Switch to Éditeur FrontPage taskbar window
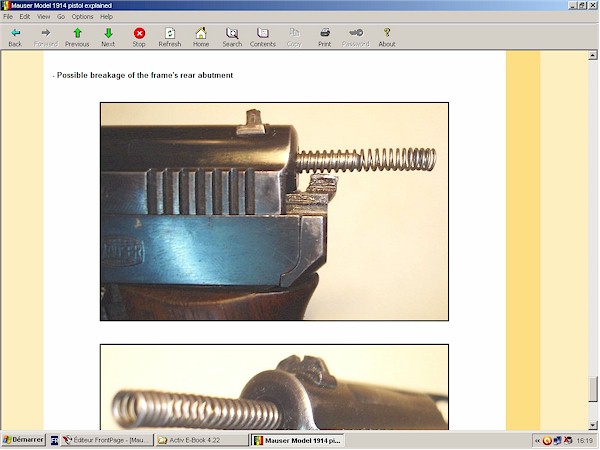600x450 pixels. (107, 440)
